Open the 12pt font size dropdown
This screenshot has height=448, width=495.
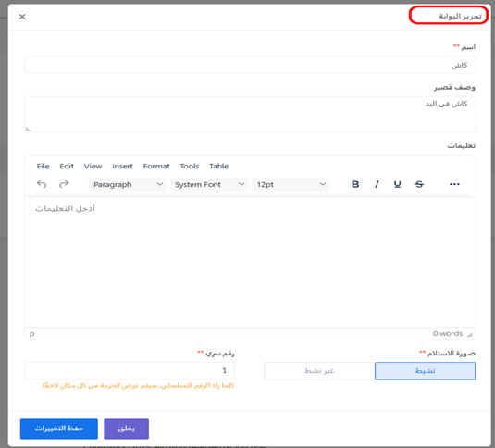pos(291,185)
